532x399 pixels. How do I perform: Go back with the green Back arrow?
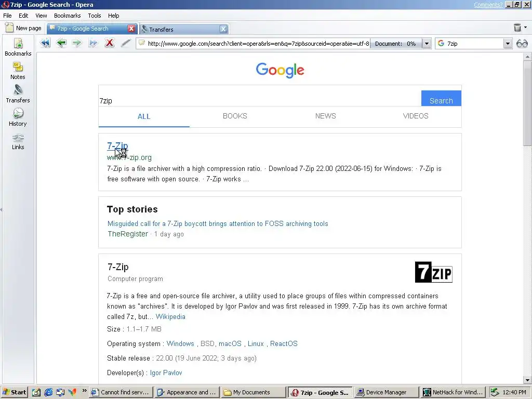[x=61, y=43]
